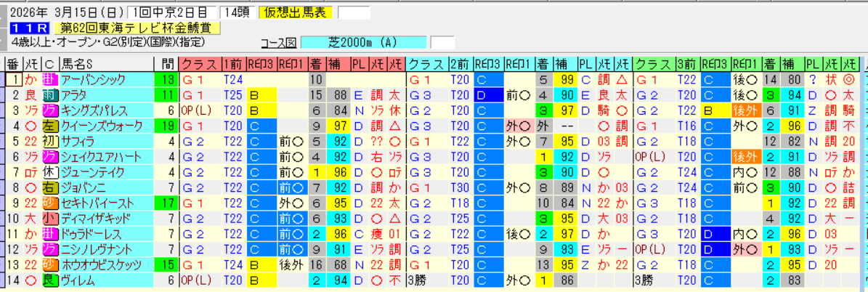
Task: Select horse name ドゥラドーレス
Action: click(x=91, y=235)
